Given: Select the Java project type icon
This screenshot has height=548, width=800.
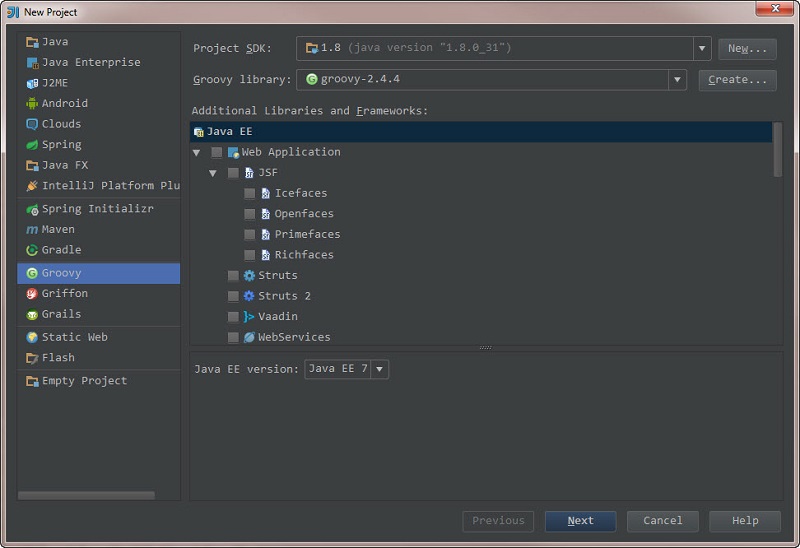Looking at the screenshot, I should coord(32,42).
